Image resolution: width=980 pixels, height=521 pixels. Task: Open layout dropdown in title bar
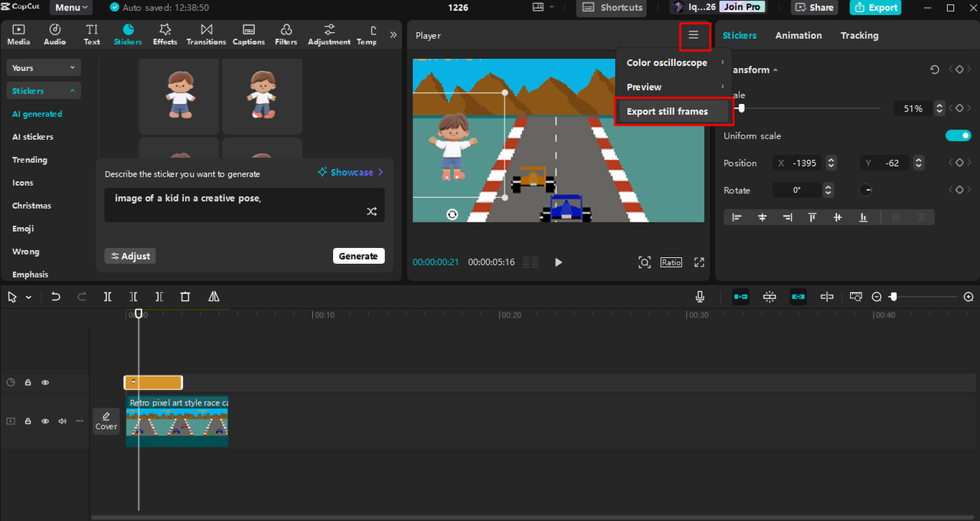pos(544,8)
